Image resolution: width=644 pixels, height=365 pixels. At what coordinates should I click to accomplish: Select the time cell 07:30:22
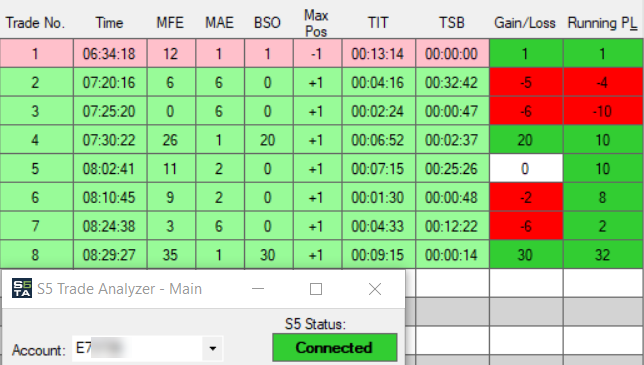click(110, 140)
